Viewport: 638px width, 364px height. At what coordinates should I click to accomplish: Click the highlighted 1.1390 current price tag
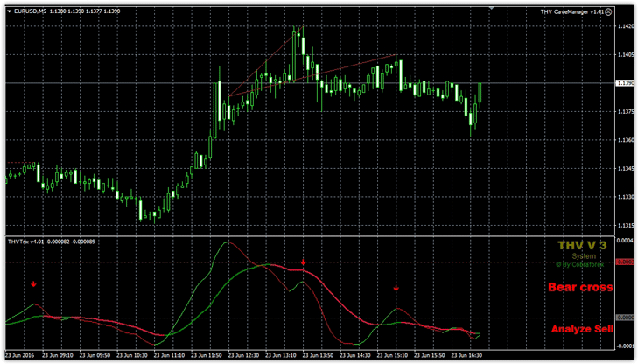(625, 84)
